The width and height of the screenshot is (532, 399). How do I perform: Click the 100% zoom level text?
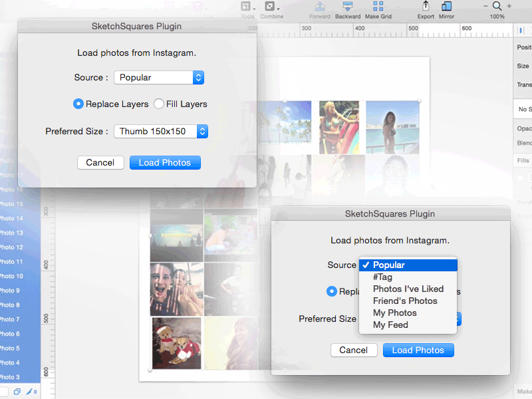(x=497, y=16)
